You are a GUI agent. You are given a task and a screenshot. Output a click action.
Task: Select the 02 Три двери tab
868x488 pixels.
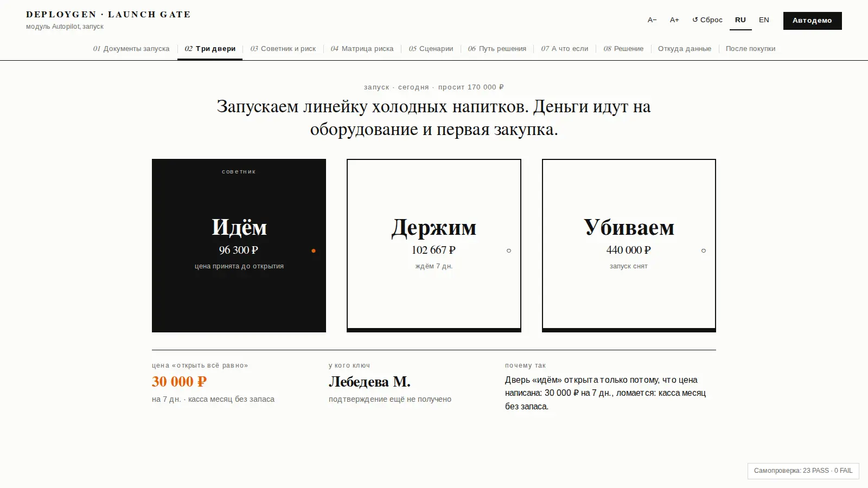point(210,49)
